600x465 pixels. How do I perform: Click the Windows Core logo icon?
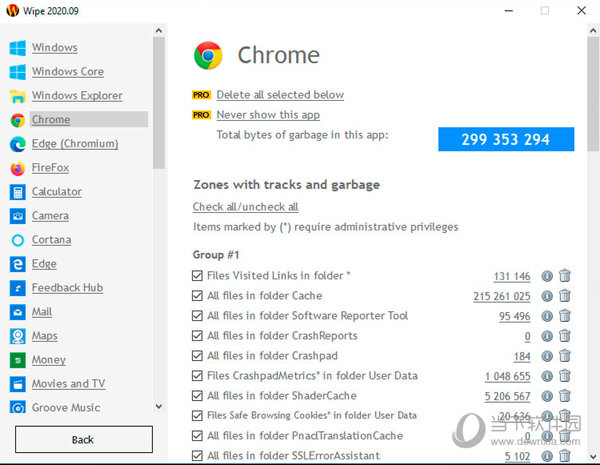click(18, 72)
